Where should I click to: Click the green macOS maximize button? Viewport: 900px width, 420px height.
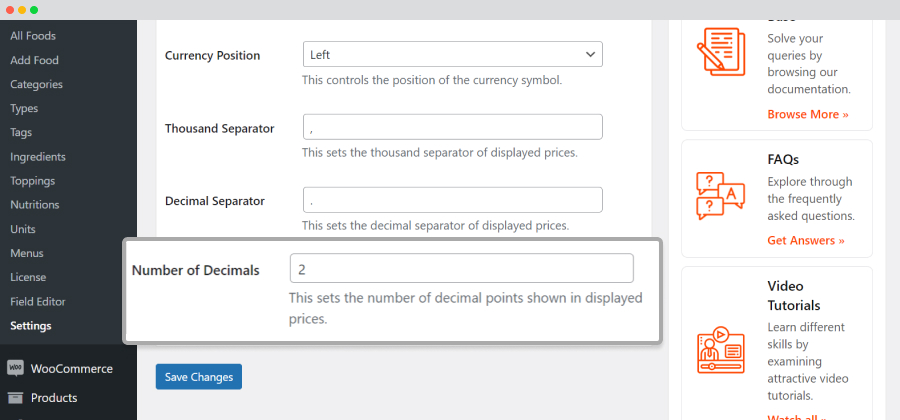coord(34,10)
